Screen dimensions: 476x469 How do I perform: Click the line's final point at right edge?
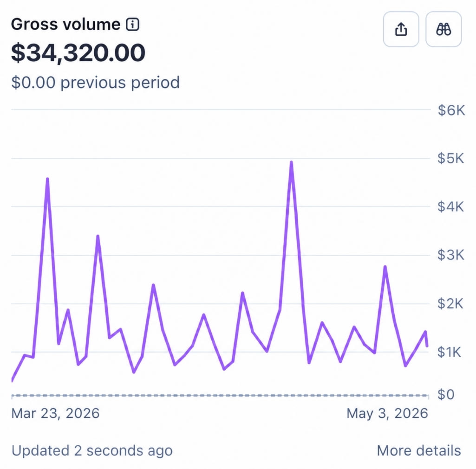(x=427, y=346)
